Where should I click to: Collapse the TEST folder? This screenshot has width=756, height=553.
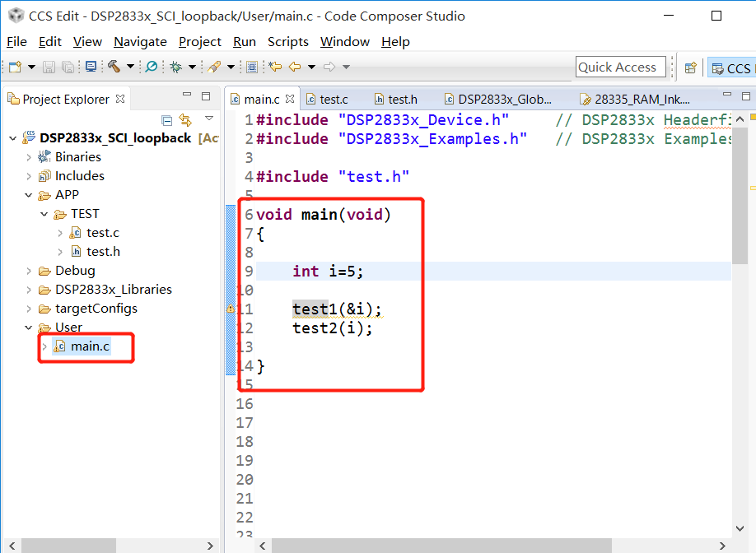(44, 214)
